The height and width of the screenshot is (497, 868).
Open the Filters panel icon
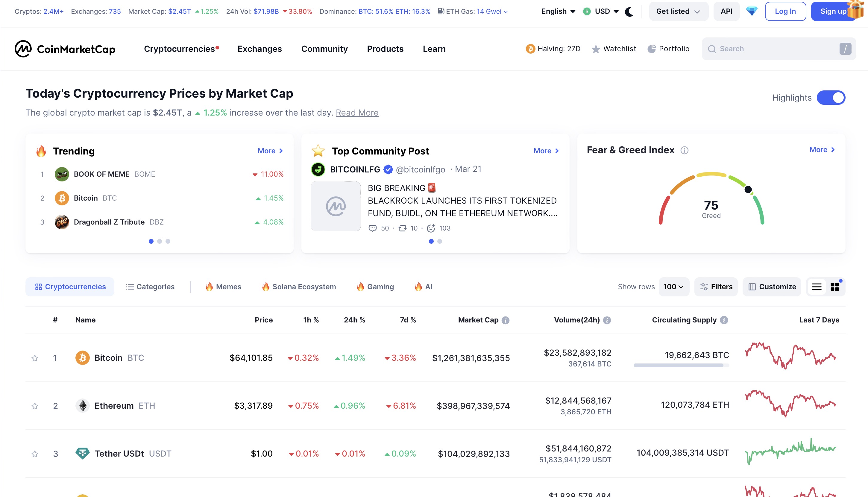pyautogui.click(x=705, y=287)
